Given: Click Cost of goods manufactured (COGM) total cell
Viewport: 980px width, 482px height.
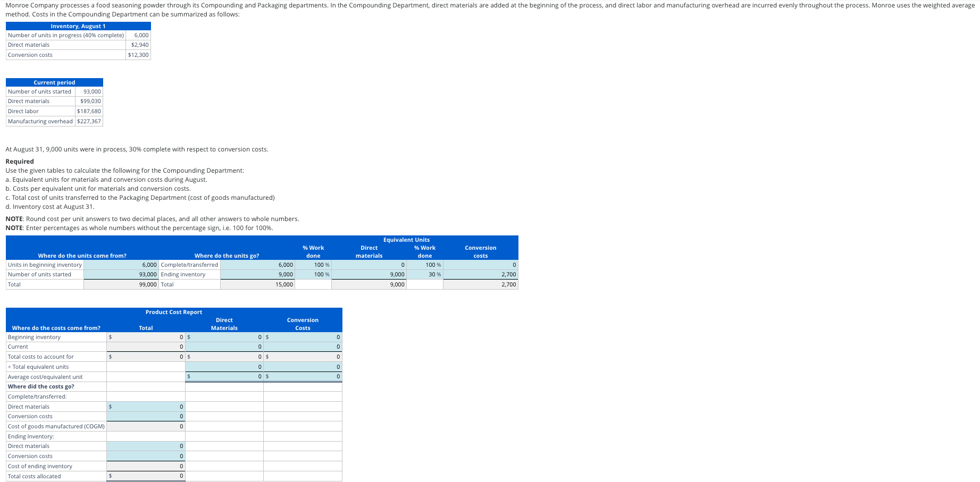Looking at the screenshot, I should [145, 426].
